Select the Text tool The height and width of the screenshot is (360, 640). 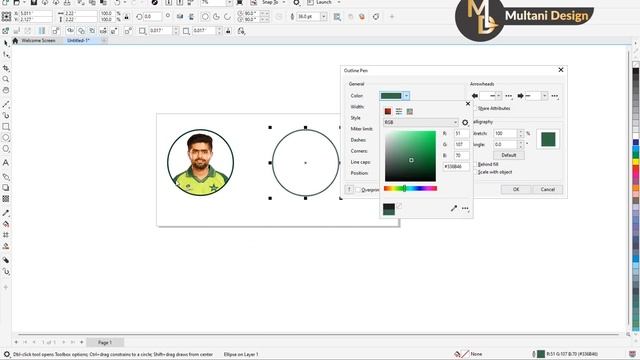(6, 162)
